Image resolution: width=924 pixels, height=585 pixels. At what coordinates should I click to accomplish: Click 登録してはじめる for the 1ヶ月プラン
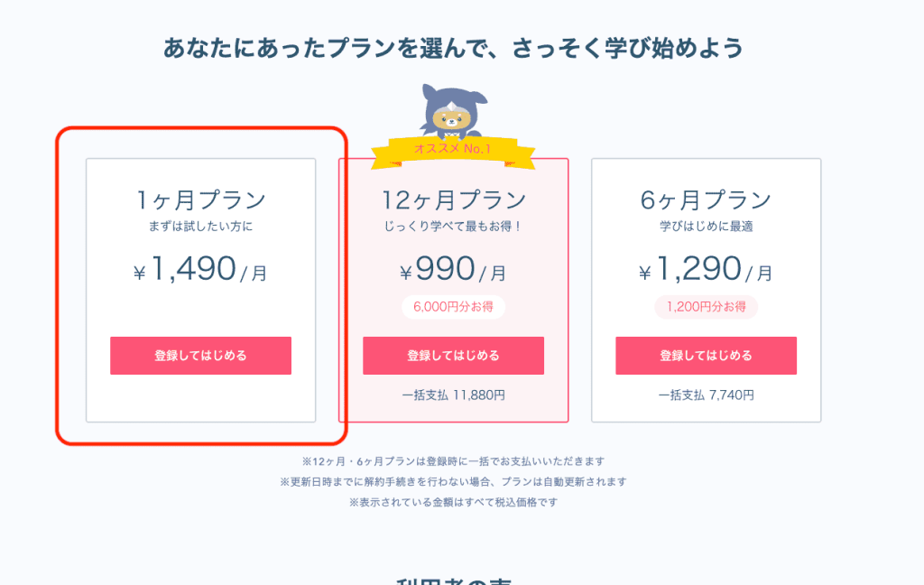click(x=200, y=356)
